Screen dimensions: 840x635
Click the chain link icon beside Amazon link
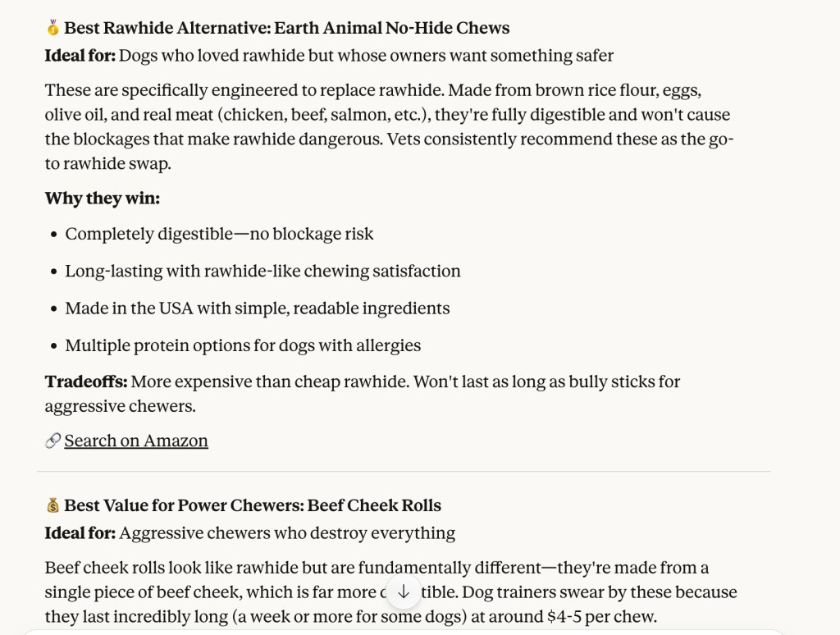pos(52,441)
